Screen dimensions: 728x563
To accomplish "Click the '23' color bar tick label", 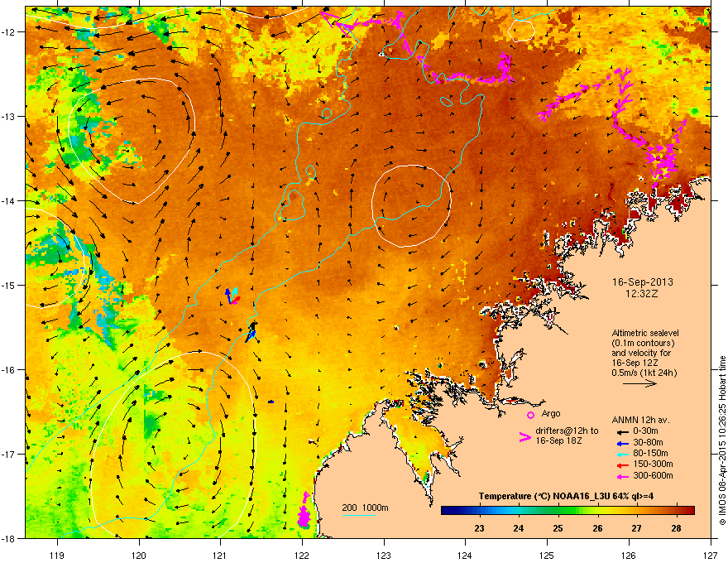I will pyautogui.click(x=479, y=528).
